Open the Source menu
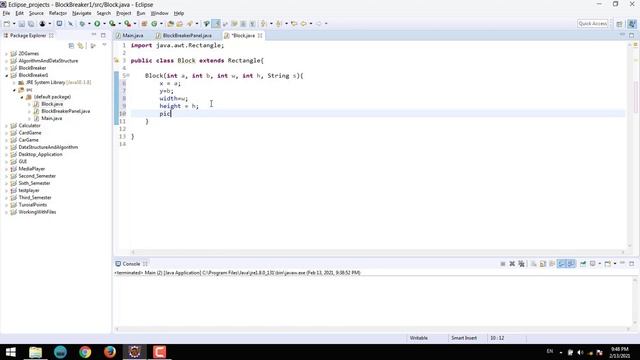This screenshot has height=360, width=640. click(36, 13)
